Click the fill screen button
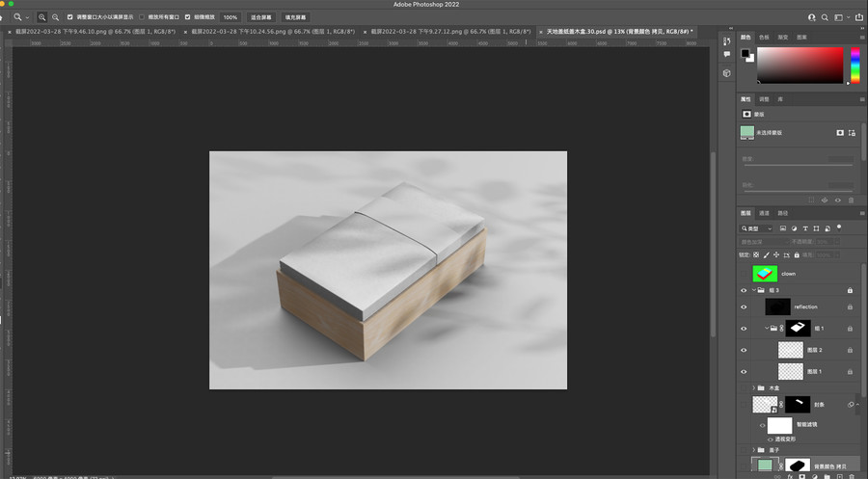Image resolution: width=868 pixels, height=479 pixels. [296, 17]
